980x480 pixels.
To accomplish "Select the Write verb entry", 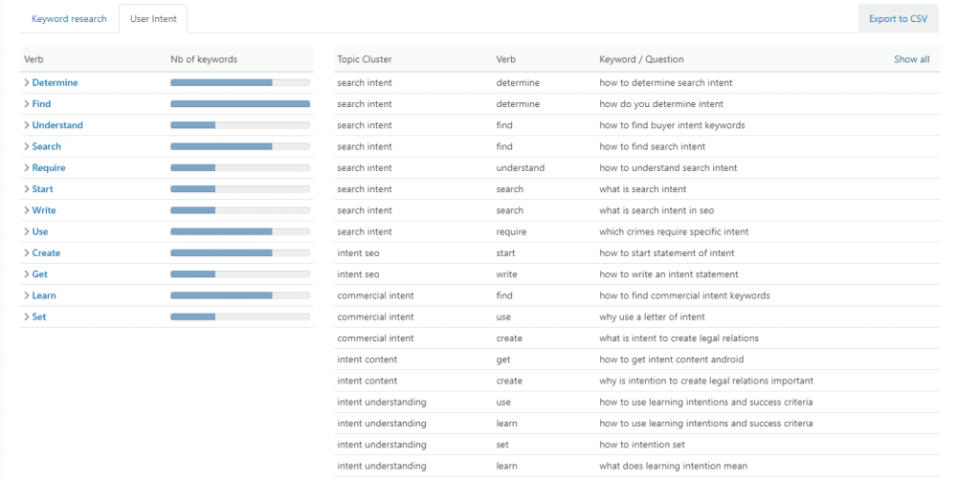I will click(x=44, y=210).
